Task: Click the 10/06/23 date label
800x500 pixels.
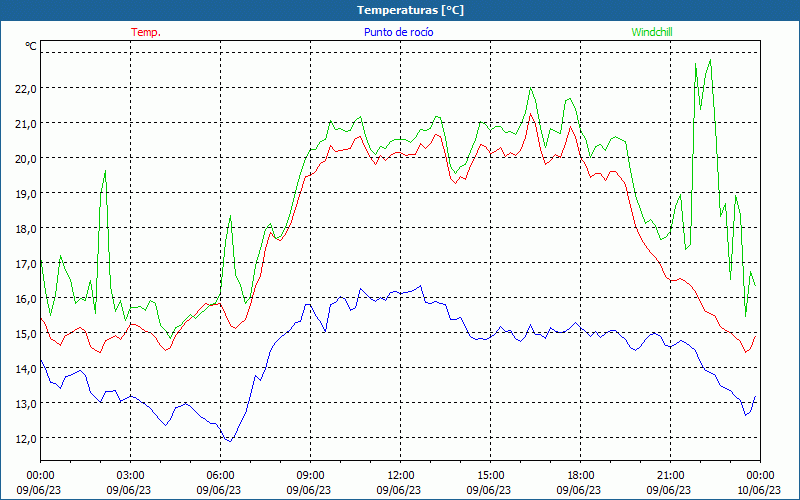Action: click(759, 490)
